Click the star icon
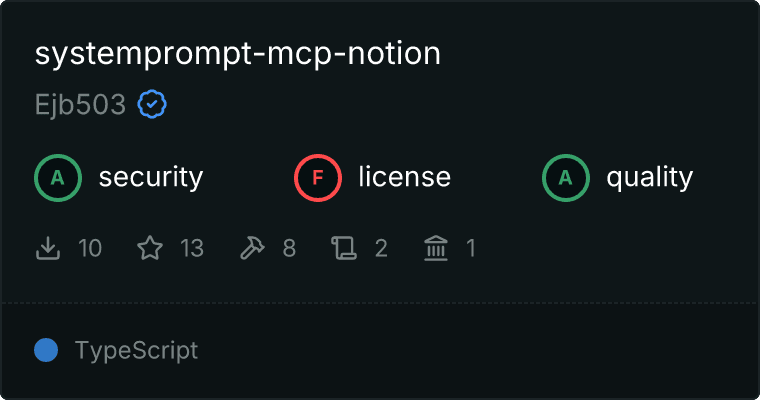The height and width of the screenshot is (400, 760). coord(150,248)
